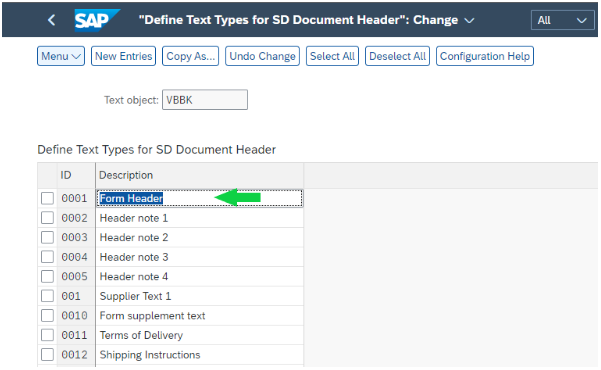Click the Header note 2 description

pyautogui.click(x=200, y=238)
